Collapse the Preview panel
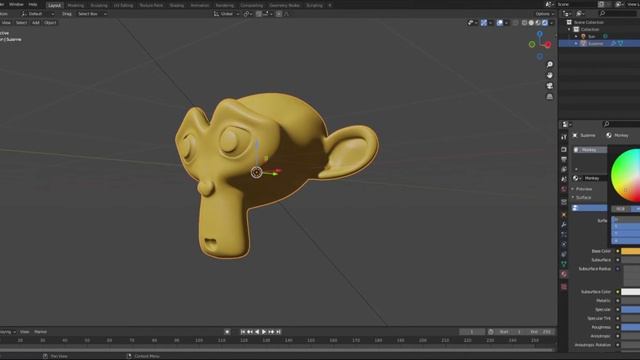The image size is (640, 360). click(573, 189)
